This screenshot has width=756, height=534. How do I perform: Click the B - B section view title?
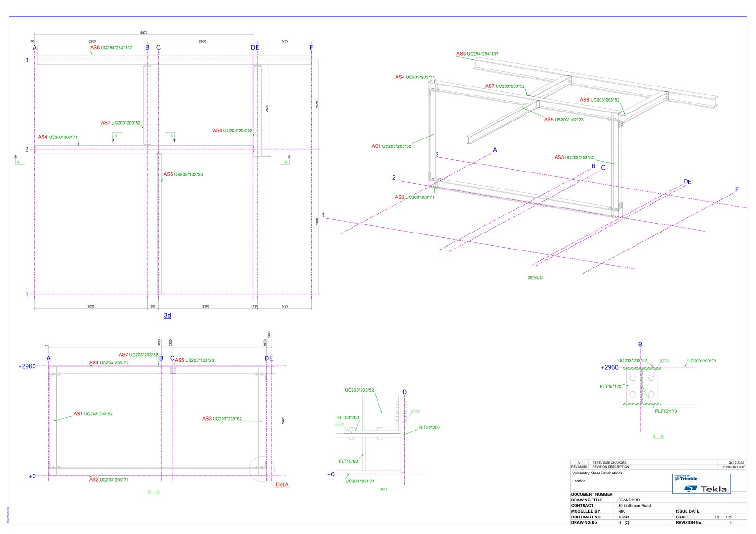coord(658,436)
